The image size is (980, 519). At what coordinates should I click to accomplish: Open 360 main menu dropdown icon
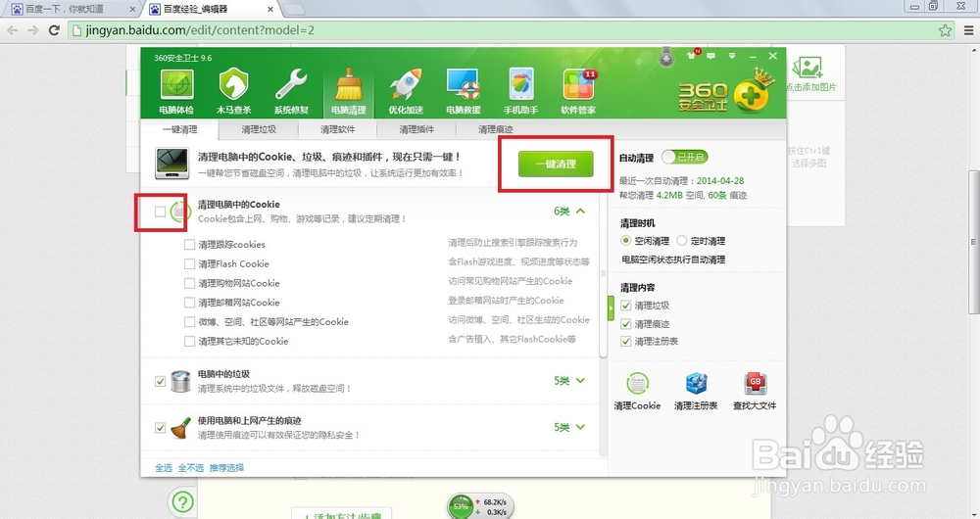click(732, 56)
